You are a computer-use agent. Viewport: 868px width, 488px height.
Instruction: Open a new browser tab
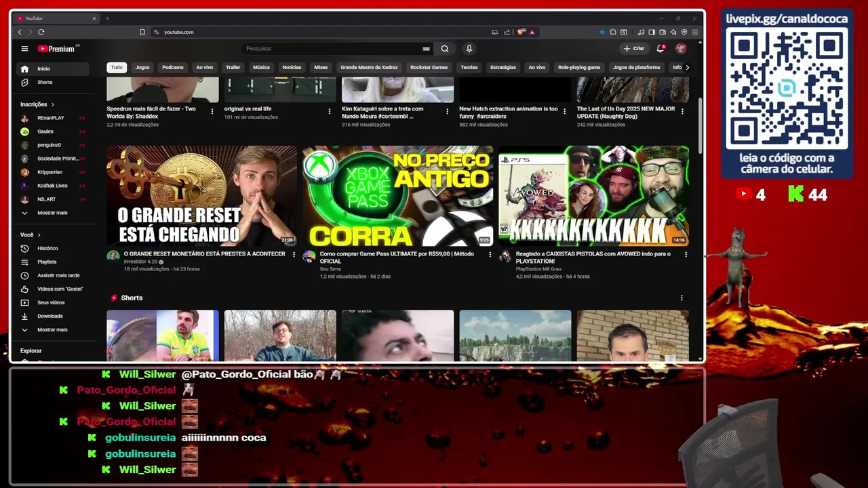[x=107, y=18]
